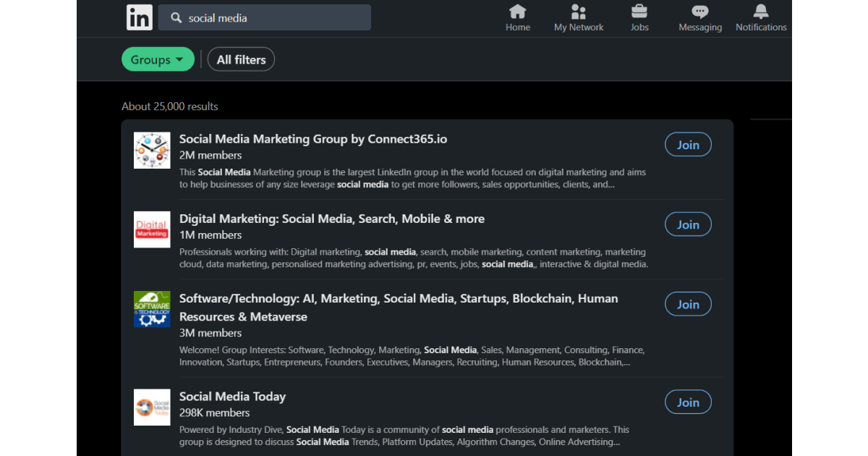Open Digital Marketing: Social Media, Search, Mobile title

pyautogui.click(x=332, y=219)
